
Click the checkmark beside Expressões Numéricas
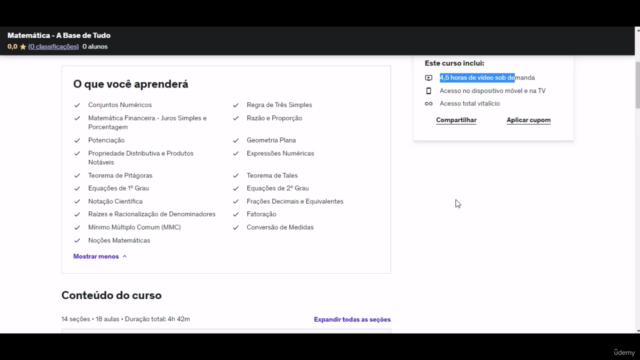pyautogui.click(x=236, y=153)
